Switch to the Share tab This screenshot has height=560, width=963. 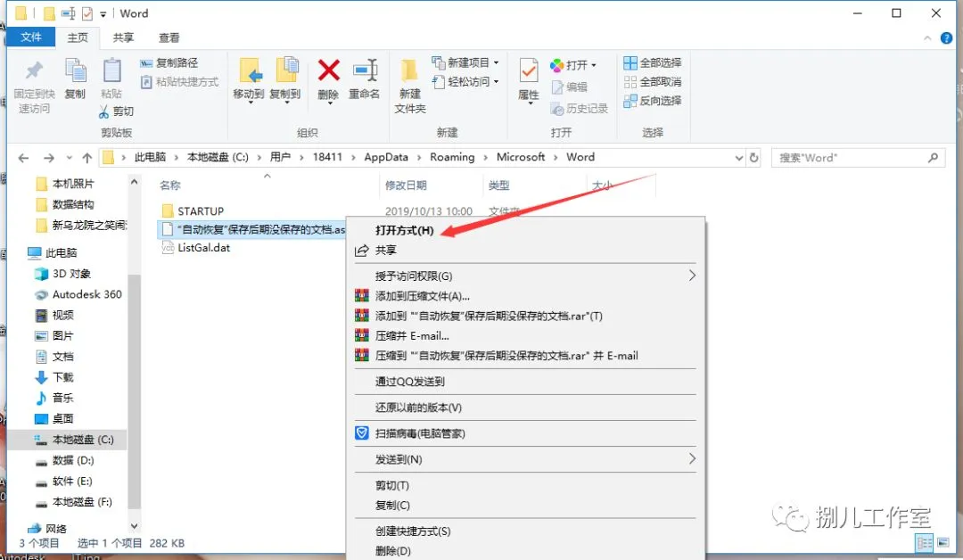point(123,37)
